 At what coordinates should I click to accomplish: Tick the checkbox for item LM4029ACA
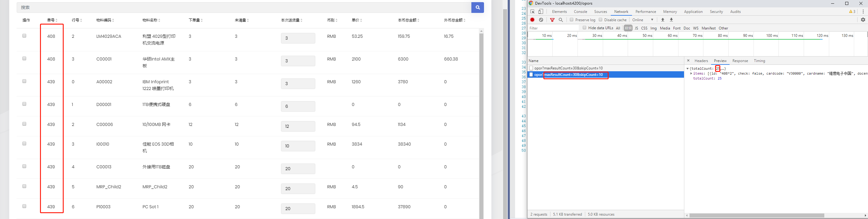point(24,36)
